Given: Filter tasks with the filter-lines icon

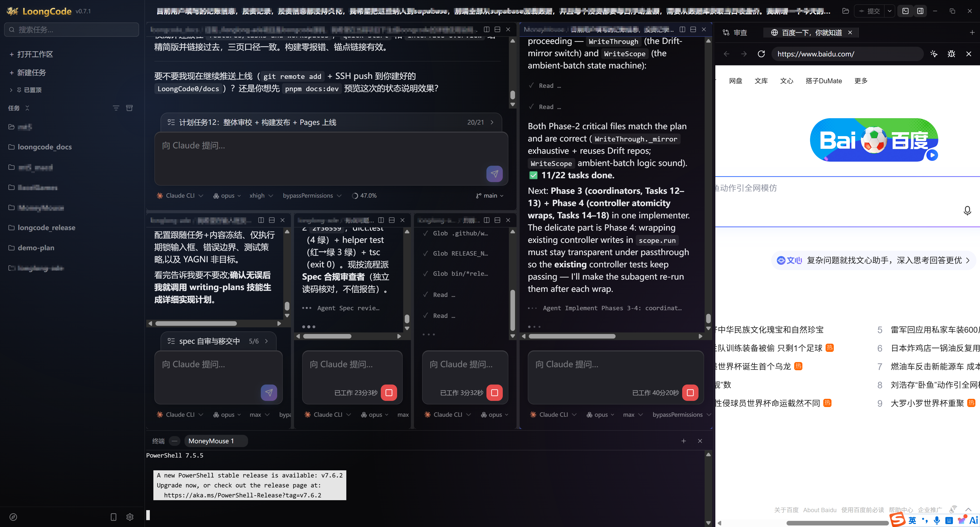Looking at the screenshot, I should tap(116, 108).
